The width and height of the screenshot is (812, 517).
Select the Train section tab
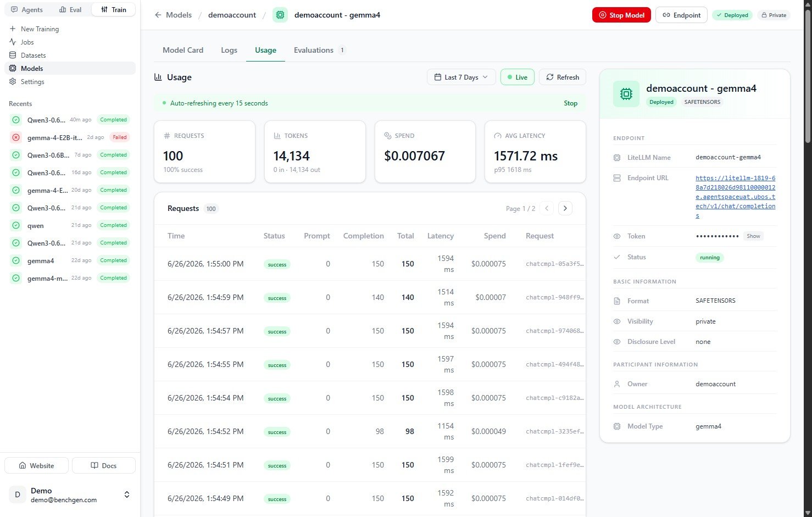pos(114,9)
